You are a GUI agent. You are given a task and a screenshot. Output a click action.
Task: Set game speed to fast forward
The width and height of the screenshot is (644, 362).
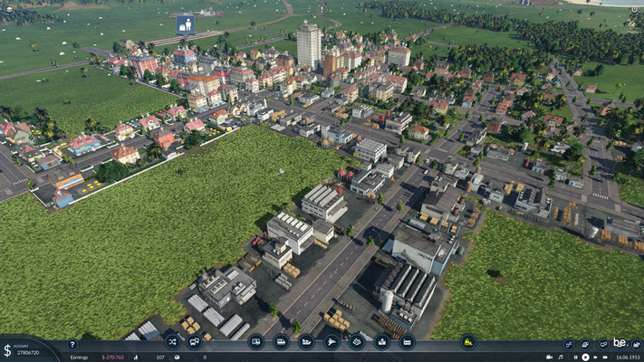pyautogui.click(x=595, y=357)
